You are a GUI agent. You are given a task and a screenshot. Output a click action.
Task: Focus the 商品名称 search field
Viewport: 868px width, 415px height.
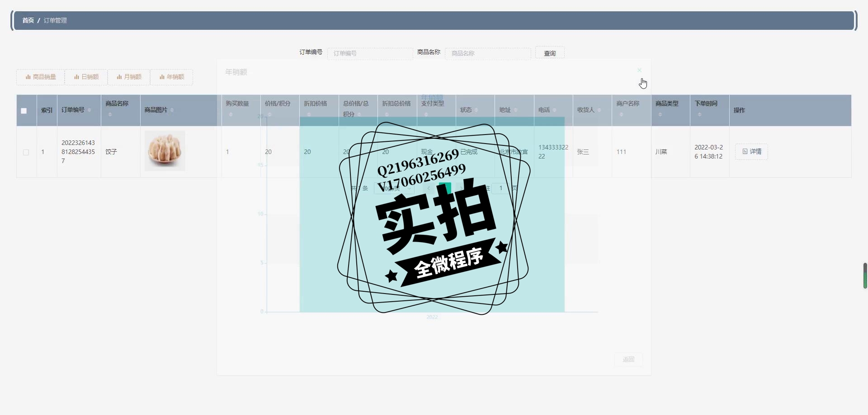coord(488,53)
